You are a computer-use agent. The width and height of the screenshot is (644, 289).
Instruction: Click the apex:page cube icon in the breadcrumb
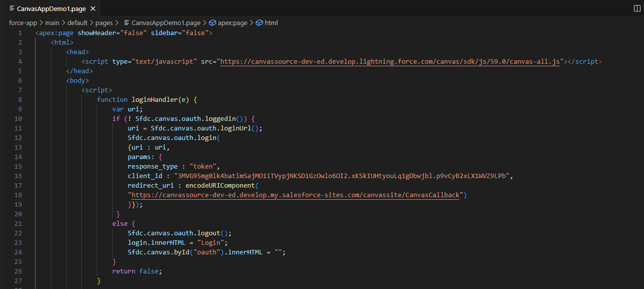(x=212, y=23)
